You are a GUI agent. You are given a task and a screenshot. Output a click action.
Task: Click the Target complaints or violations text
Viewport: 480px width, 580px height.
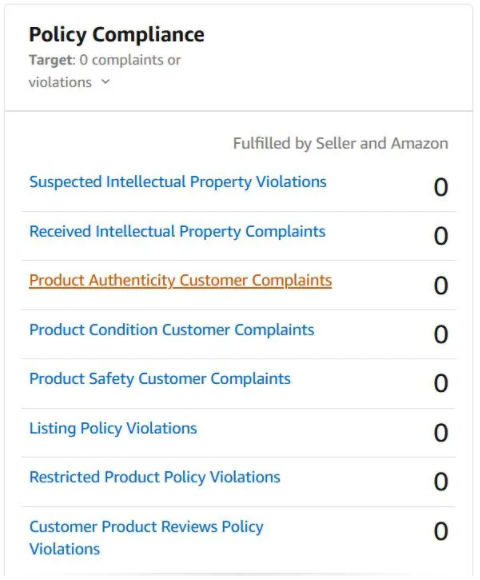[x=105, y=71]
